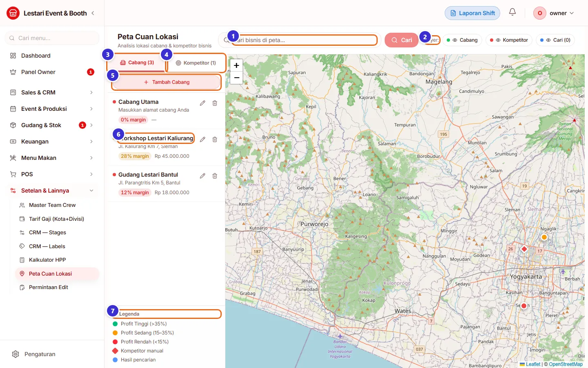The height and width of the screenshot is (368, 588).
Task: Click the red branch marker near Sewon
Action: 524,305
